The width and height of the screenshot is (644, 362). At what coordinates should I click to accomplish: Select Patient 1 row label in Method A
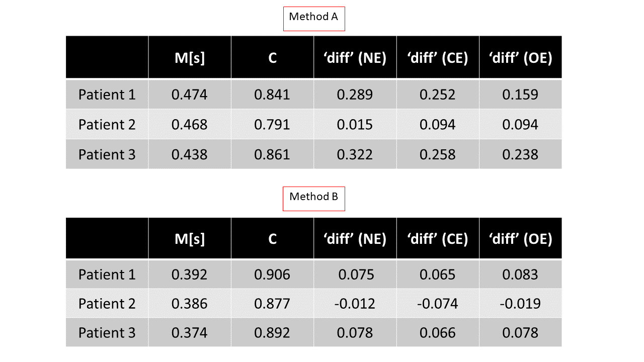click(x=107, y=95)
